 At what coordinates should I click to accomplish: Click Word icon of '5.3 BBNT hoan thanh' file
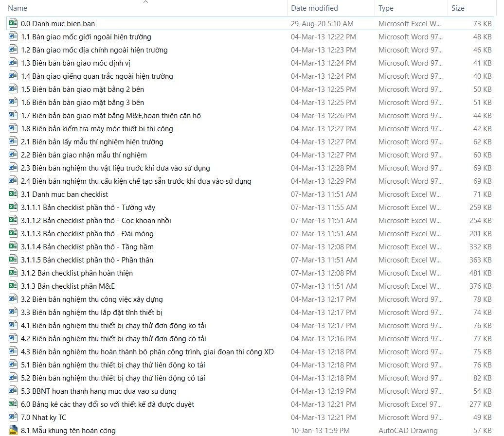click(x=13, y=391)
